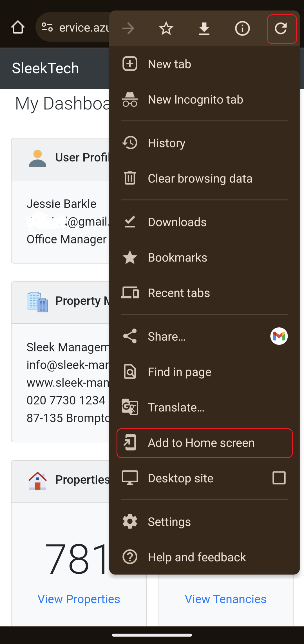Tap the User Profile avatar icon
The image size is (304, 644).
tap(37, 158)
